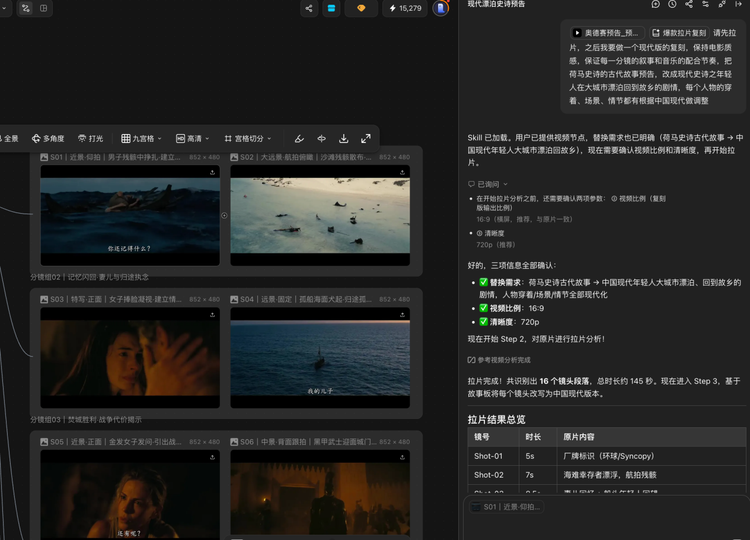Click the 参考视频分析完成 status line
Screen dimensions: 750x540
pos(499,360)
